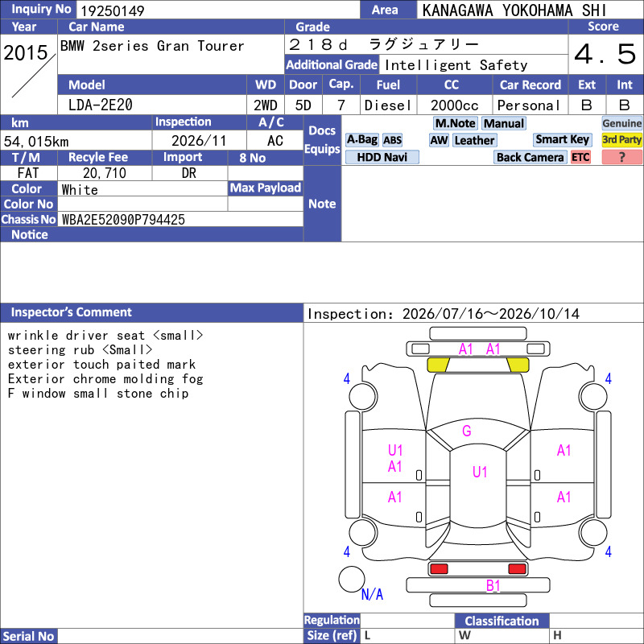Click chassis number WBA2E52090P794425
This screenshot has width=644, height=644.
(x=123, y=220)
